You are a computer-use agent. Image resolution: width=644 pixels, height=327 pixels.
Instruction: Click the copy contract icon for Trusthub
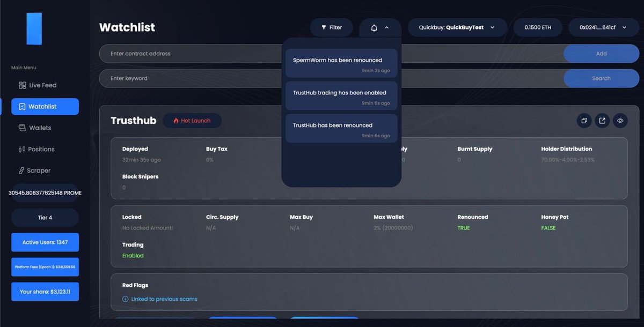pos(584,121)
